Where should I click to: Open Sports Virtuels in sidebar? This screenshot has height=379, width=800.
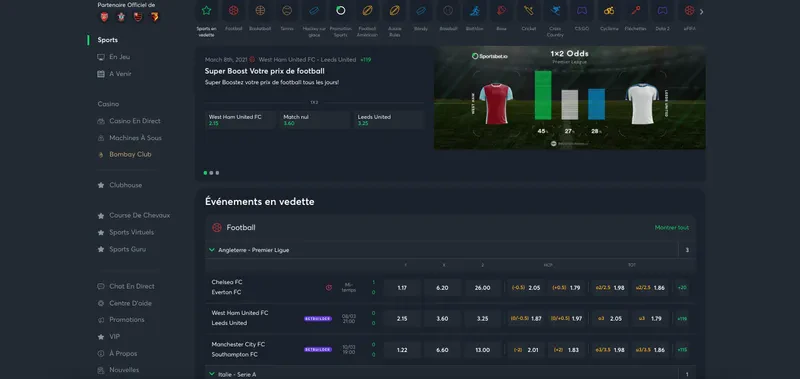pyautogui.click(x=131, y=232)
